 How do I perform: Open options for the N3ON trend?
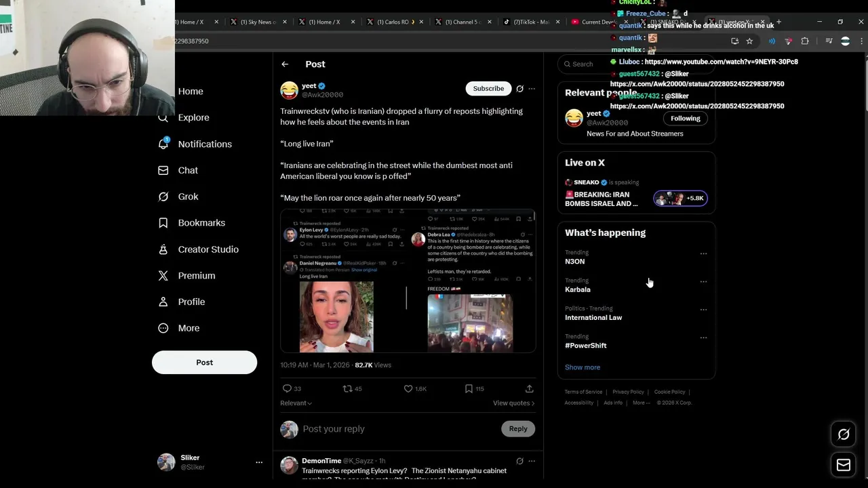coord(703,253)
